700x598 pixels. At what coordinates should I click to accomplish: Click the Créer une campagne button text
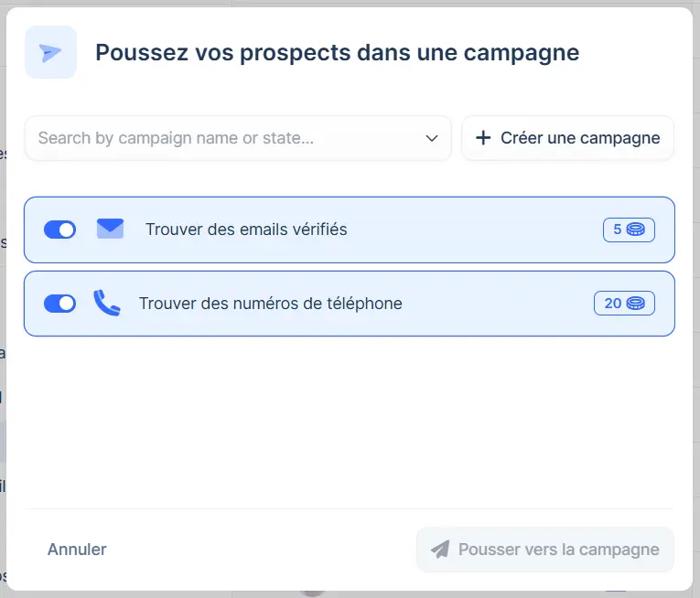tap(580, 138)
